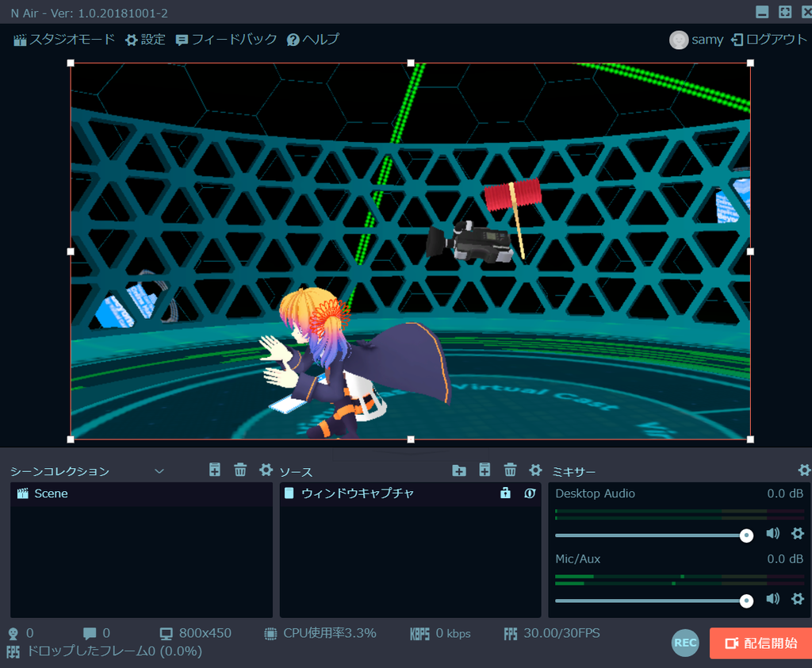Screen dimensions: 812x668
Task: Open Desktop Audio settings gear
Action: (x=798, y=533)
